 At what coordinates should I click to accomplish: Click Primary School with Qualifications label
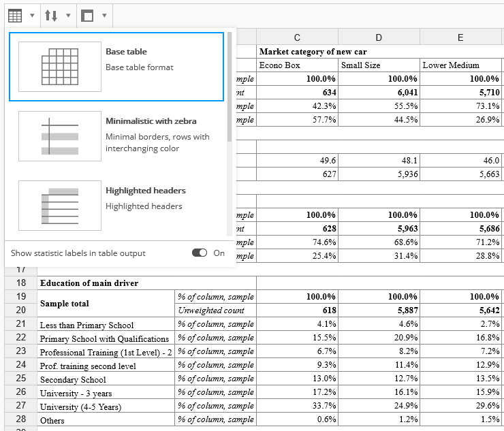point(106,338)
